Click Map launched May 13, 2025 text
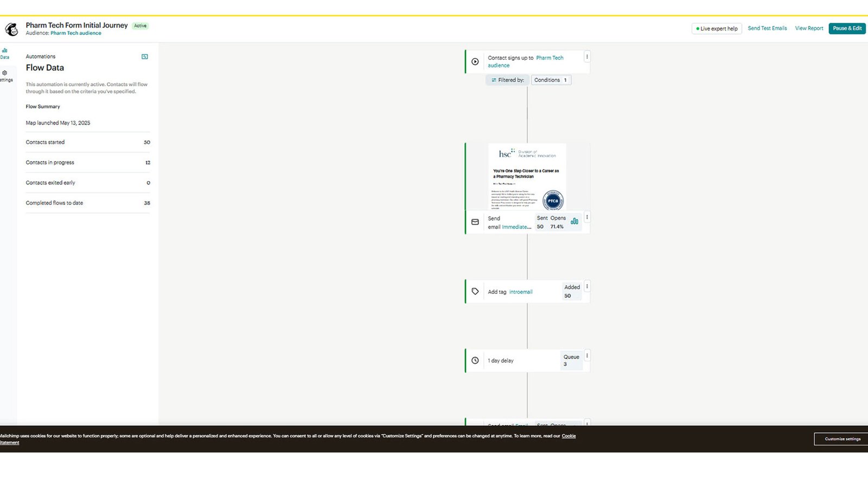This screenshot has height=488, width=868. [x=58, y=123]
